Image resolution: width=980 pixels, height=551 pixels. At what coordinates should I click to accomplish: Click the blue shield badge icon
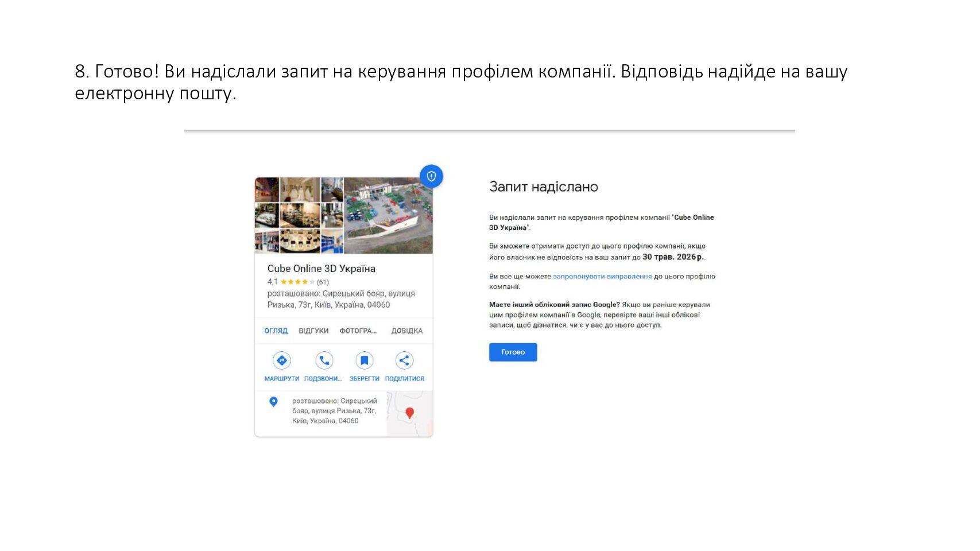tap(431, 176)
